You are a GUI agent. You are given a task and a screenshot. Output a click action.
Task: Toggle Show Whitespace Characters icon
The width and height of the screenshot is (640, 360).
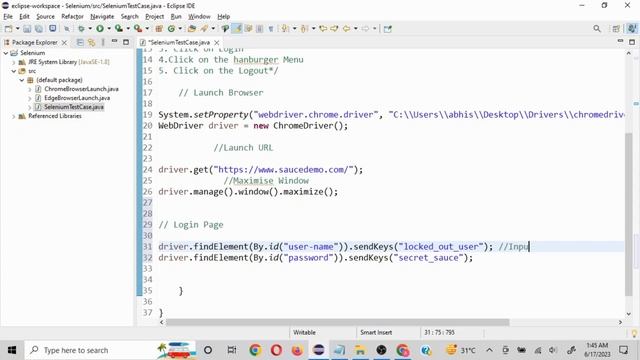[x=271, y=29]
